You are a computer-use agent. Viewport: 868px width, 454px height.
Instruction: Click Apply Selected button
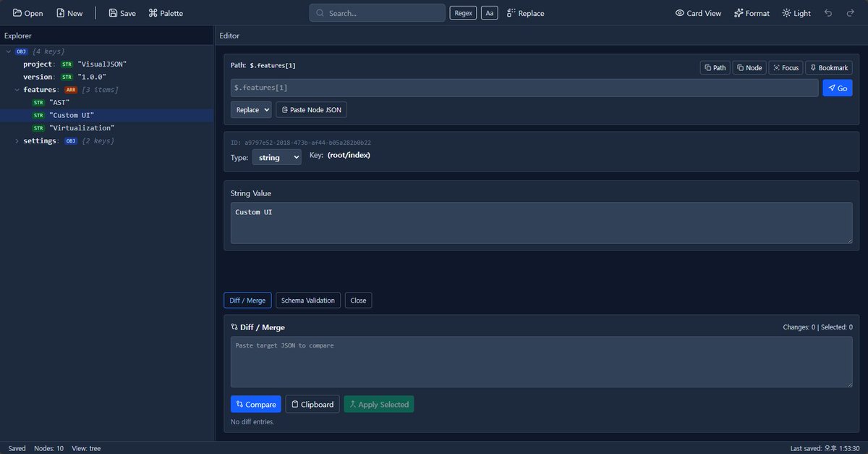pyautogui.click(x=379, y=404)
